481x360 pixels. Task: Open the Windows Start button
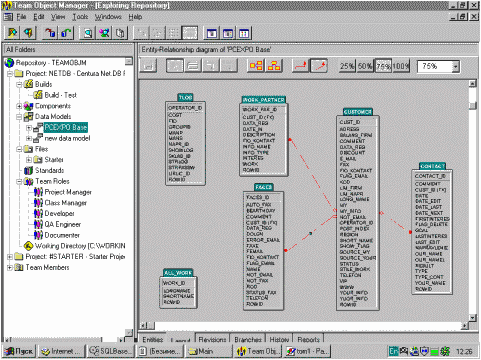19,351
